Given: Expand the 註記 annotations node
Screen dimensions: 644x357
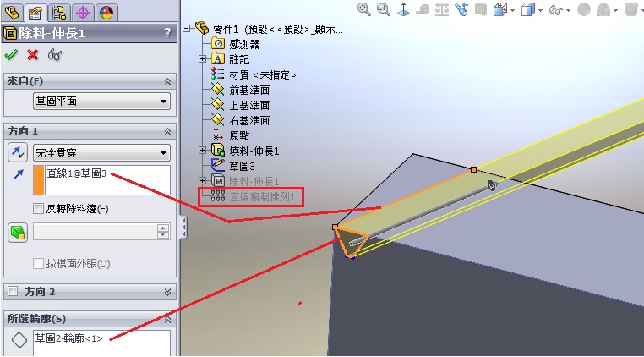Looking at the screenshot, I should click(x=202, y=59).
